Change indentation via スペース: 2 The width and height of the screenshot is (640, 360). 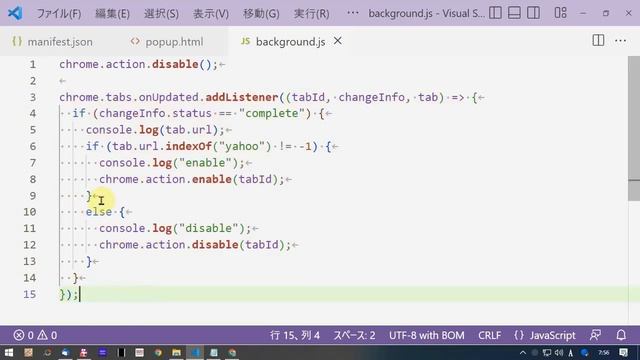point(354,336)
